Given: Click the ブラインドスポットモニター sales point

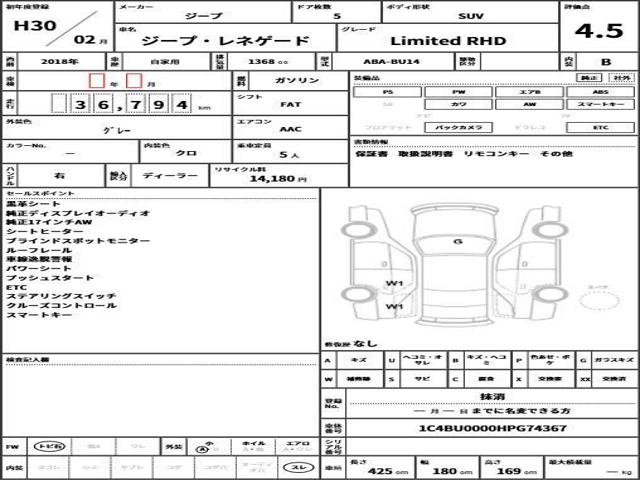Looking at the screenshot, I should point(78,241).
